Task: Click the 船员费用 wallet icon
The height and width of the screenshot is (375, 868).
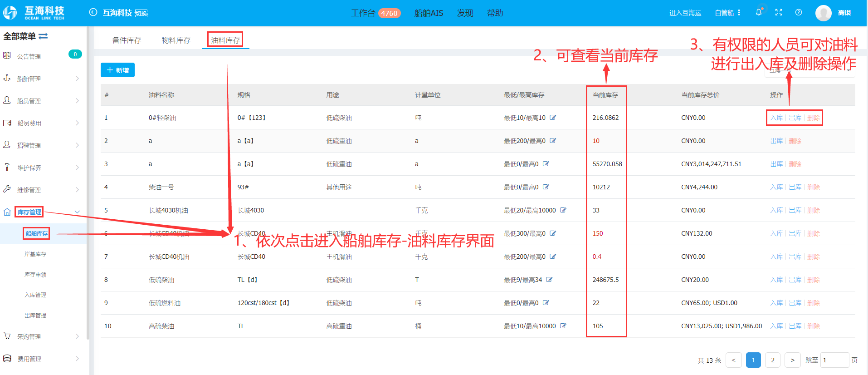Action: [x=7, y=123]
